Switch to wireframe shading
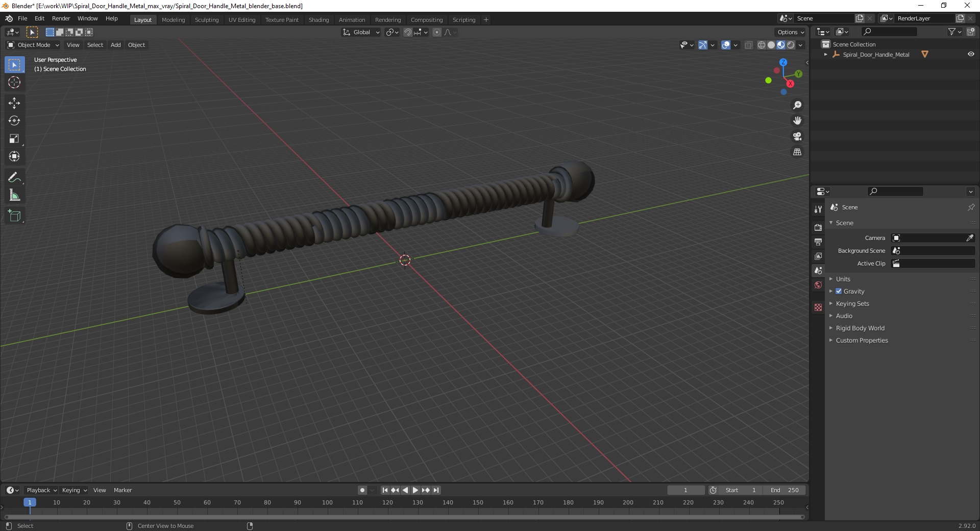980x531 pixels. (762, 45)
